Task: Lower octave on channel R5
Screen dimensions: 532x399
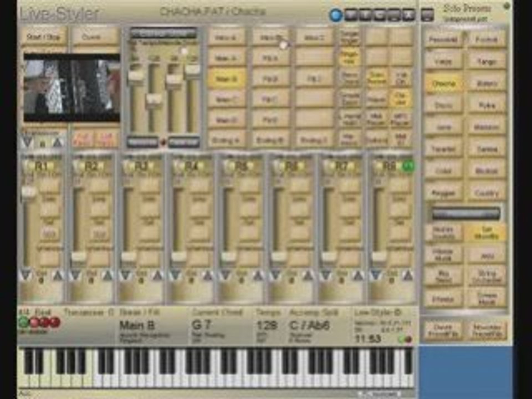Action: click(226, 275)
